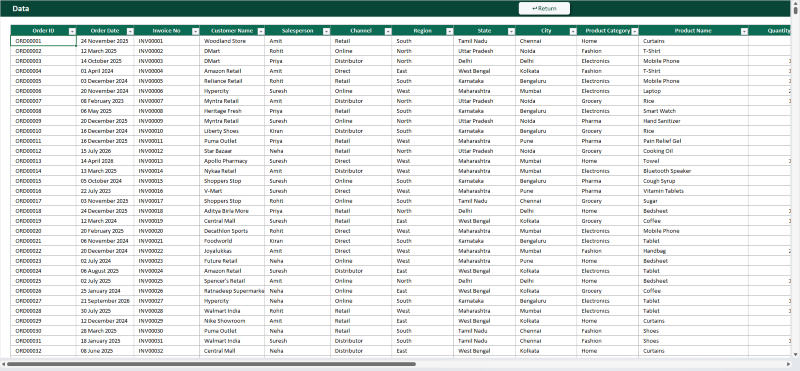Screen dimensions: 800x371
Task: Select the Woodland Store customer cell
Action: [x=232, y=41]
